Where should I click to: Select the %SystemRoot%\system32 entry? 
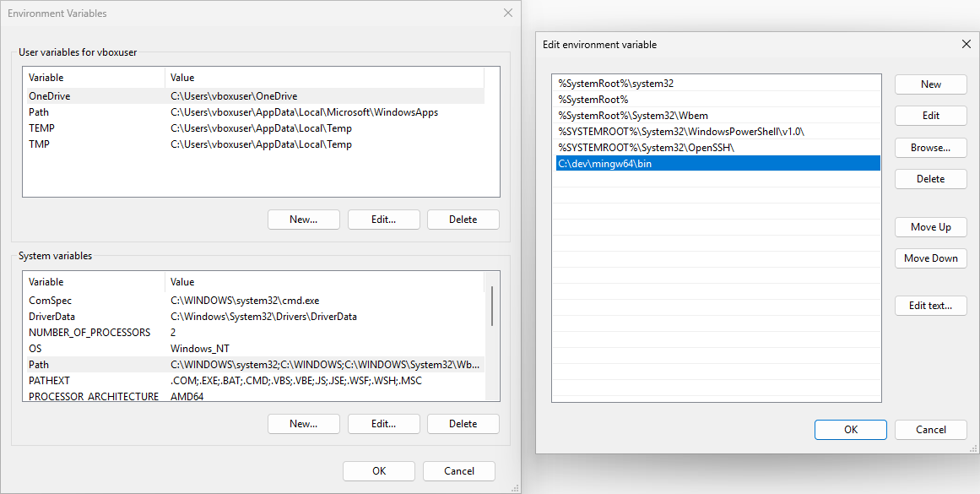[716, 84]
